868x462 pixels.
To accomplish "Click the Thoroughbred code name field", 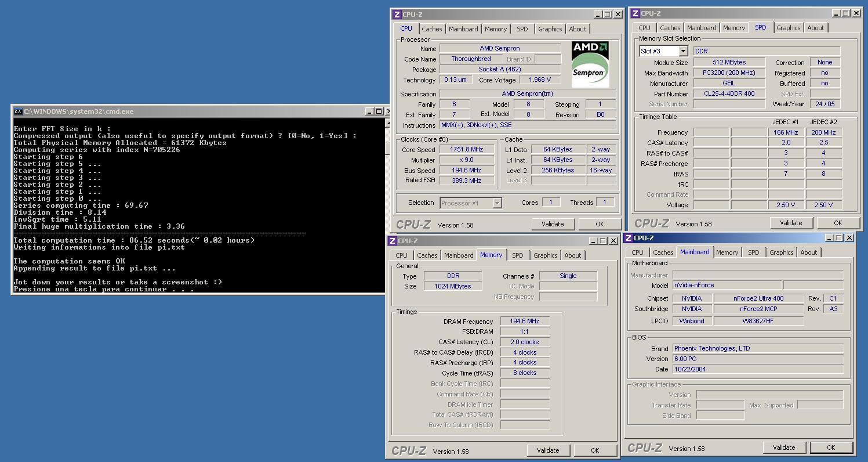I will coord(471,59).
